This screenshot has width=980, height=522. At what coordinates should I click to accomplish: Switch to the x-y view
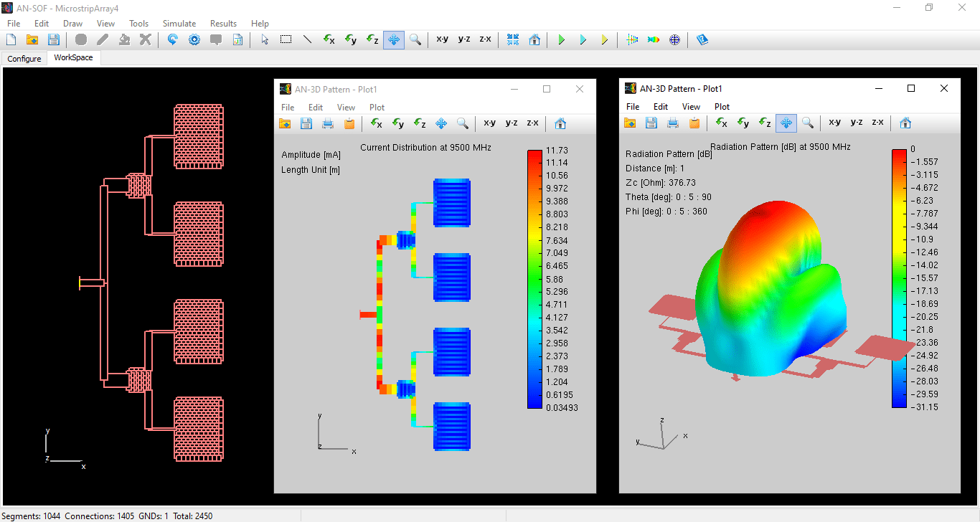[442, 39]
